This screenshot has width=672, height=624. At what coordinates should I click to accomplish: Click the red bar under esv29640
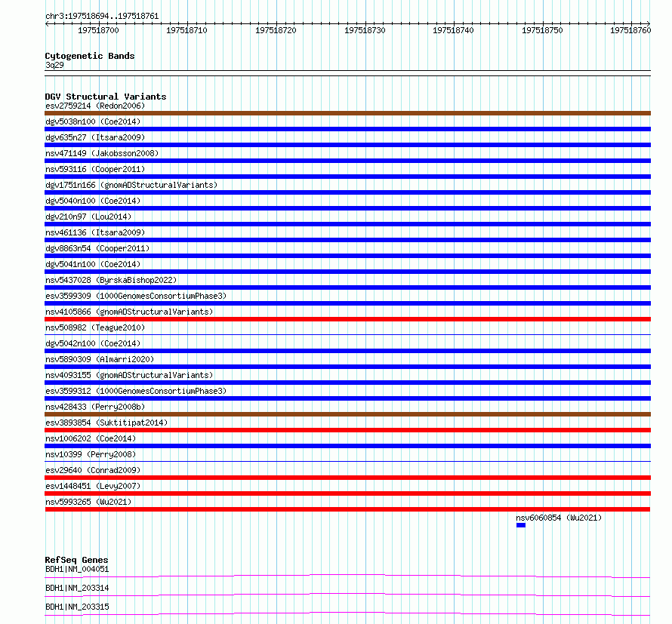click(347, 478)
